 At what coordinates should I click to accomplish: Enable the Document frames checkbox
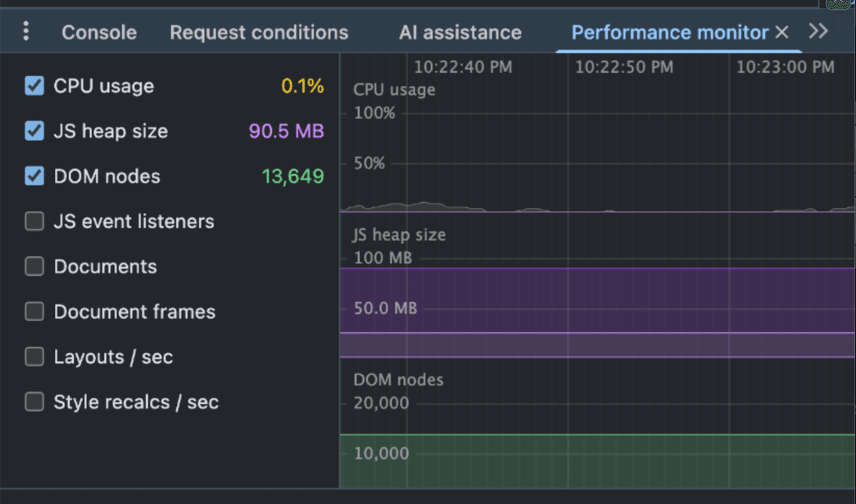pyautogui.click(x=34, y=312)
